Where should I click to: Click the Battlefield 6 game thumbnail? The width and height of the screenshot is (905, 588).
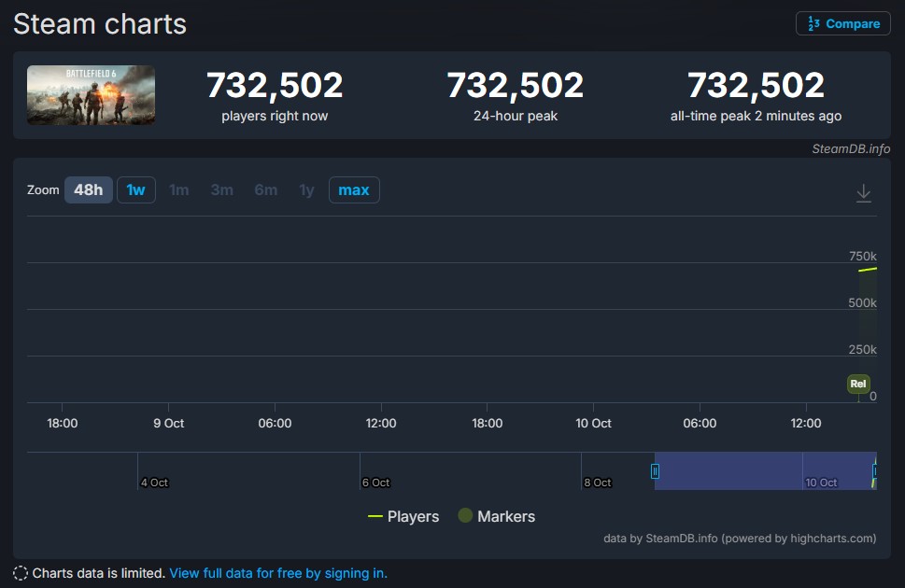pos(92,95)
